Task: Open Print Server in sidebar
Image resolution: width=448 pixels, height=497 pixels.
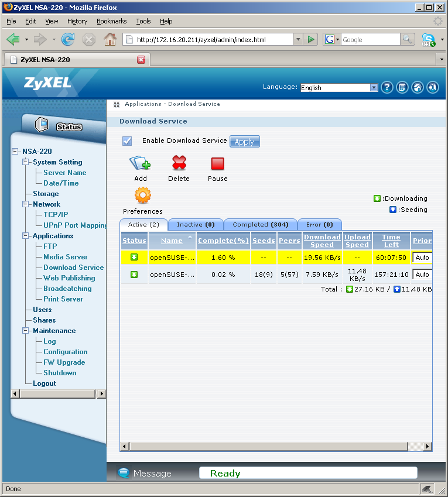Action: pyautogui.click(x=63, y=299)
